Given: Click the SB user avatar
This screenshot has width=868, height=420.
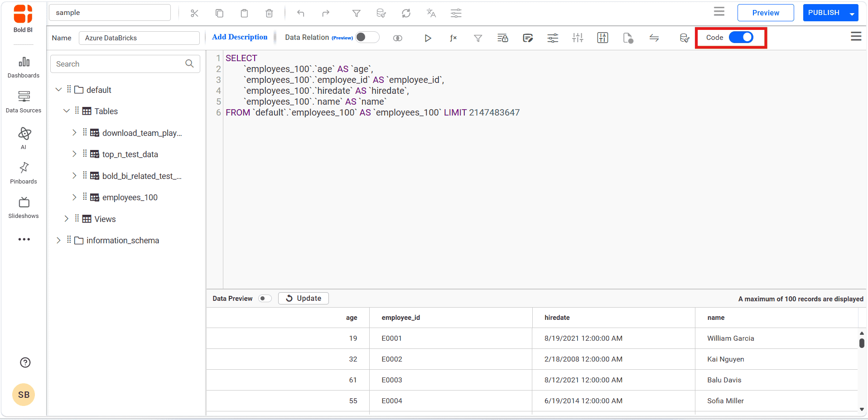Looking at the screenshot, I should (24, 395).
